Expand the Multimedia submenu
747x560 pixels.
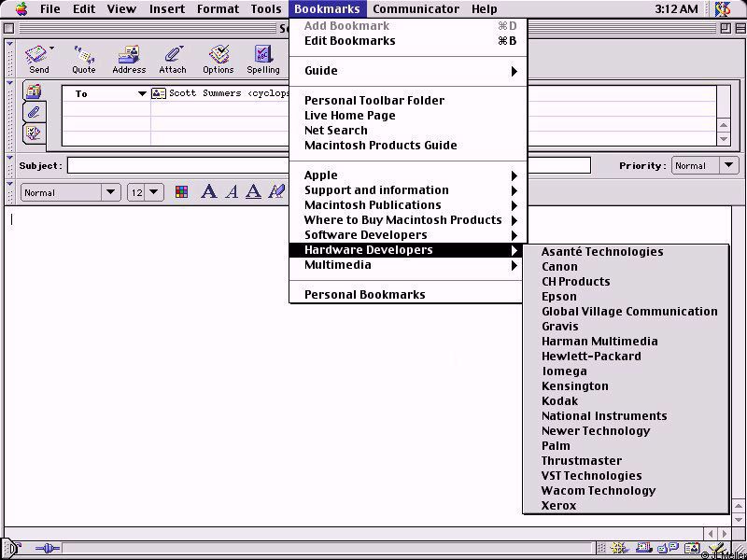click(408, 265)
